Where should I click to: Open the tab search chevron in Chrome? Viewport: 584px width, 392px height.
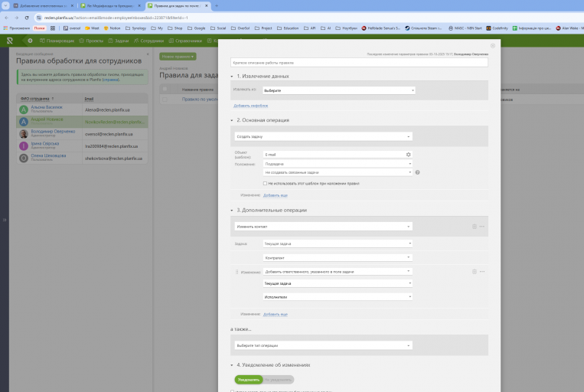(5, 5)
